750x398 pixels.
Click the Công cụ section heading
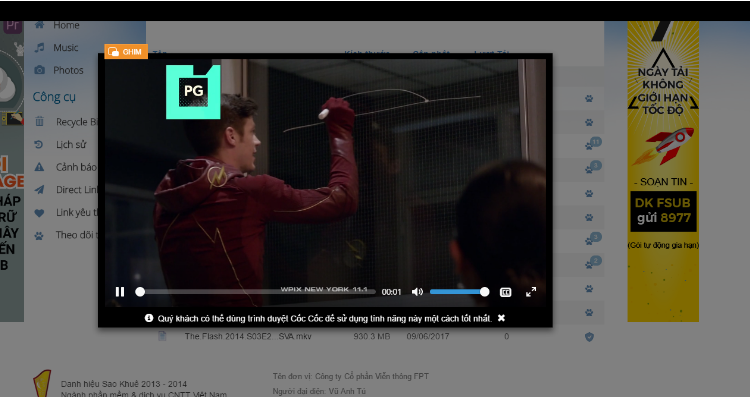[54, 97]
